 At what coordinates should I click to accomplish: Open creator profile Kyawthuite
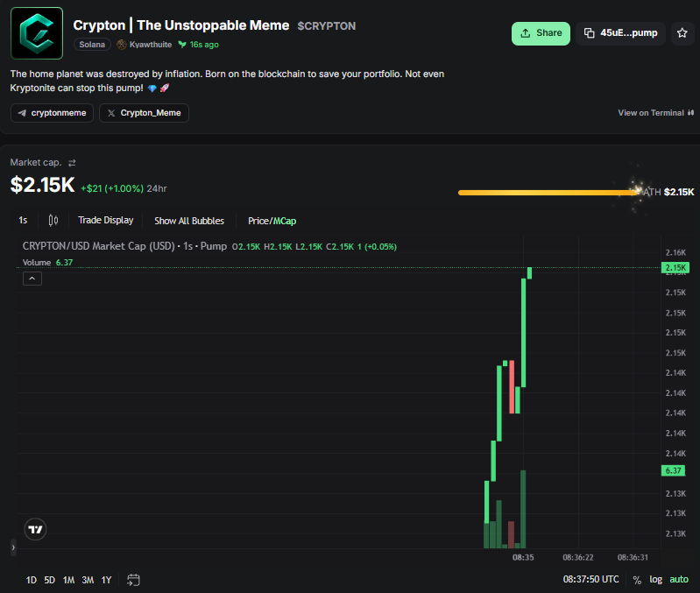pos(145,45)
